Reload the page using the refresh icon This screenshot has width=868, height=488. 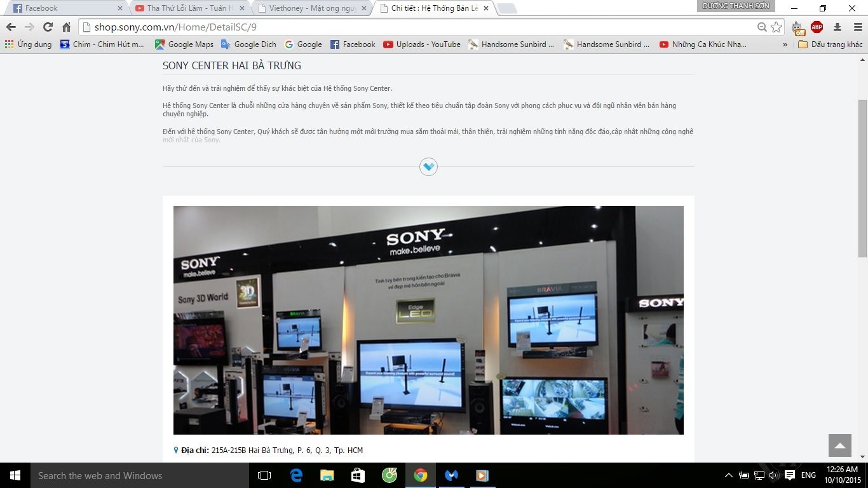(x=47, y=27)
